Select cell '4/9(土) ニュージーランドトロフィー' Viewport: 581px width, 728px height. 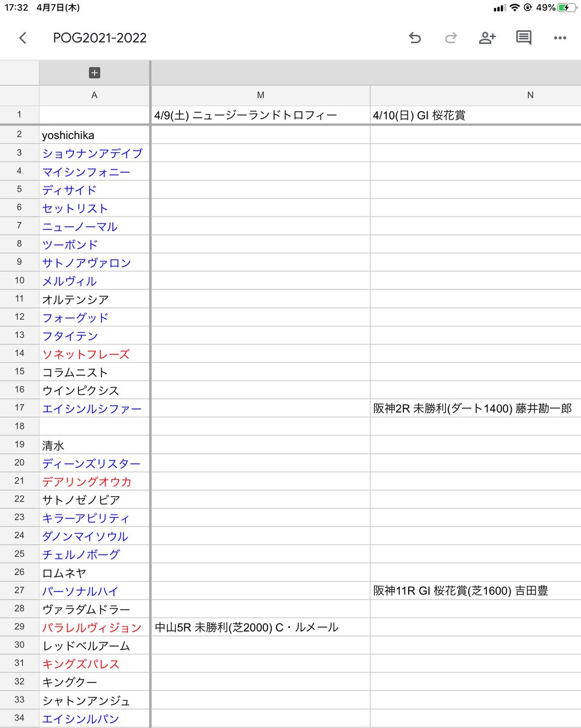(x=260, y=115)
